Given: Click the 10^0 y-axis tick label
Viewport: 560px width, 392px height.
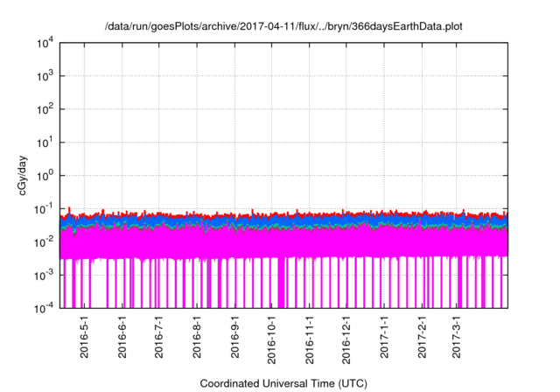Looking at the screenshot, I should tap(45, 176).
